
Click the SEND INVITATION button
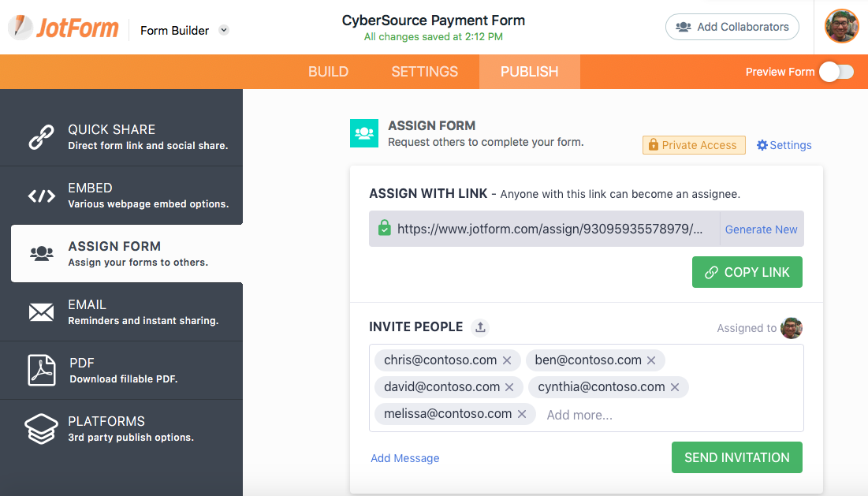click(x=736, y=457)
